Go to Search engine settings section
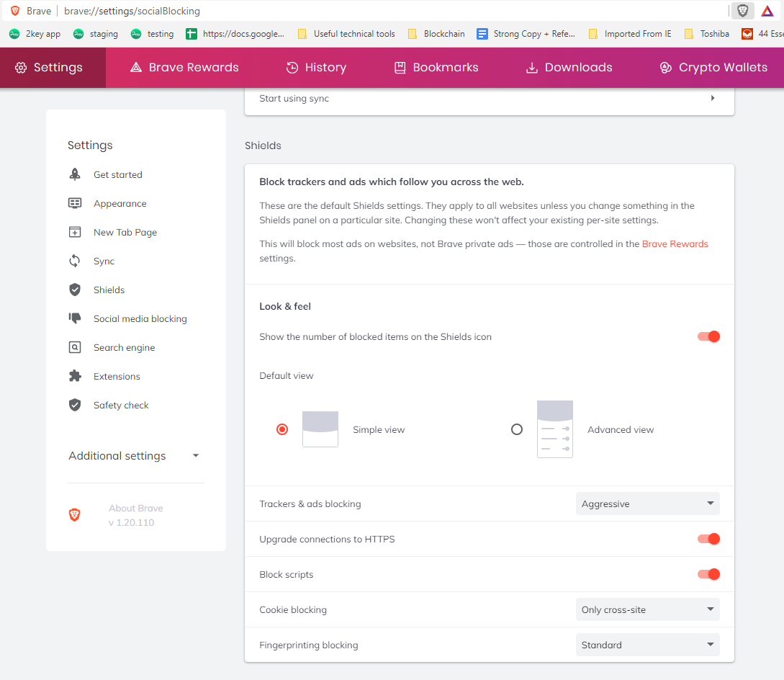Viewport: 784px width, 680px height. (x=124, y=348)
